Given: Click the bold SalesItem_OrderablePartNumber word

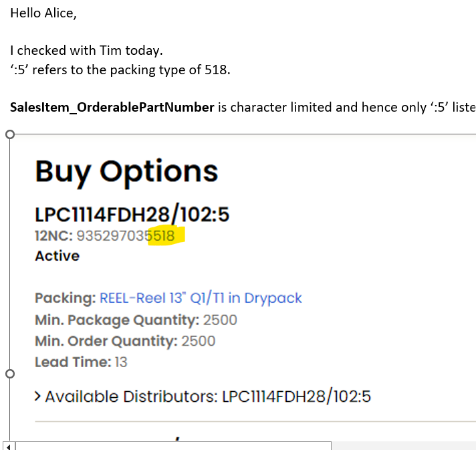Looking at the screenshot, I should pyautogui.click(x=112, y=107).
